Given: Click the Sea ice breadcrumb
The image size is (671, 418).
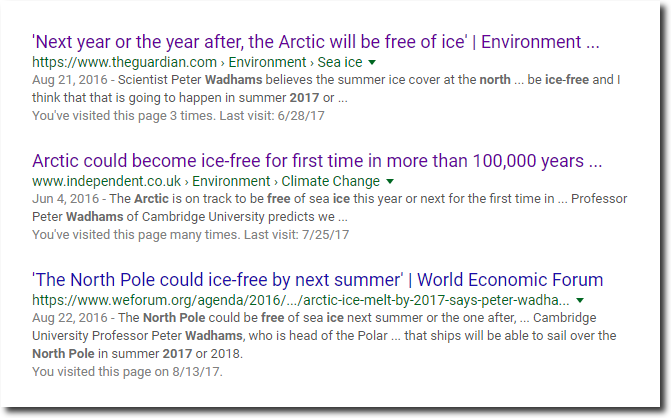Looking at the screenshot, I should (340, 62).
